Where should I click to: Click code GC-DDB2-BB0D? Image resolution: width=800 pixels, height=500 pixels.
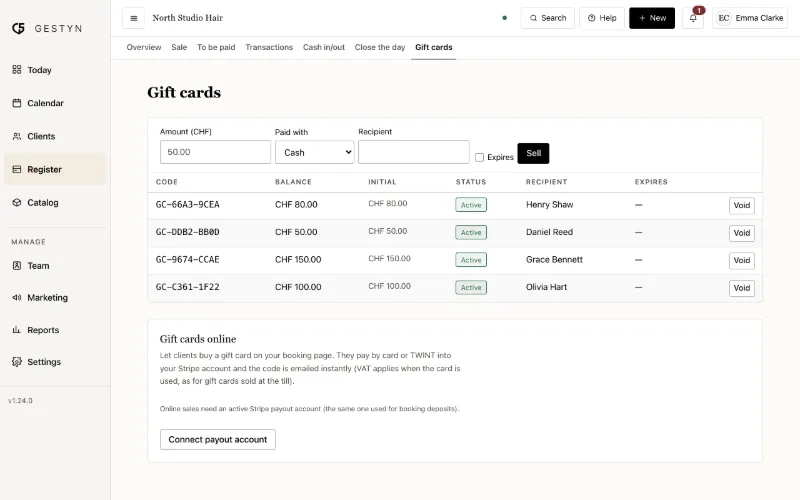(188, 232)
